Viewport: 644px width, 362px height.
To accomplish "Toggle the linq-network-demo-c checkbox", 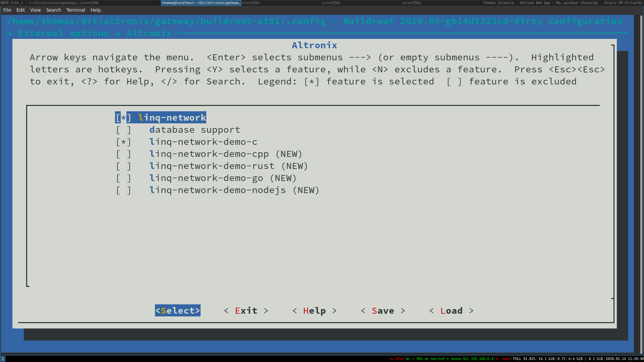I will pyautogui.click(x=123, y=142).
